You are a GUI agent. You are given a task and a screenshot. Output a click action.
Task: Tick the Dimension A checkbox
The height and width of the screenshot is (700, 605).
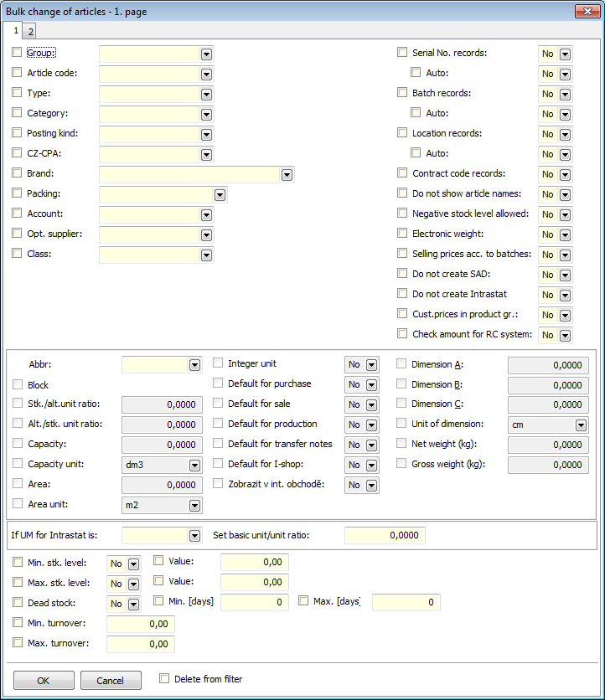[x=401, y=364]
